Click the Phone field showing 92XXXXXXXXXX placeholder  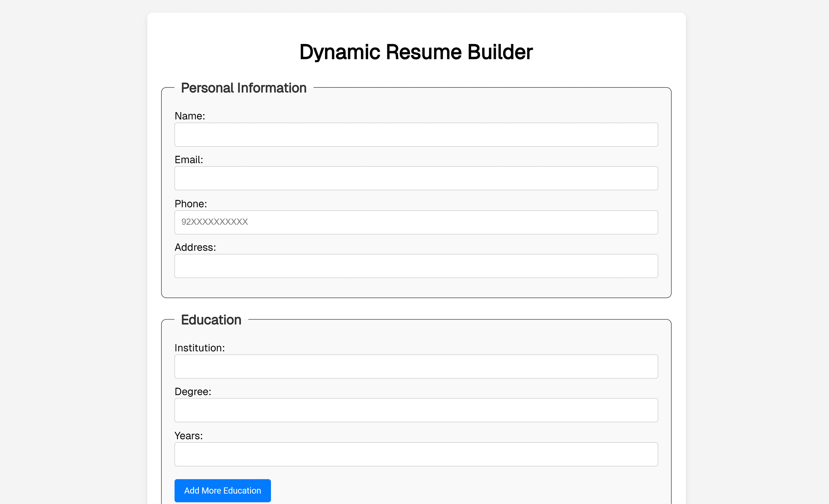[416, 222]
